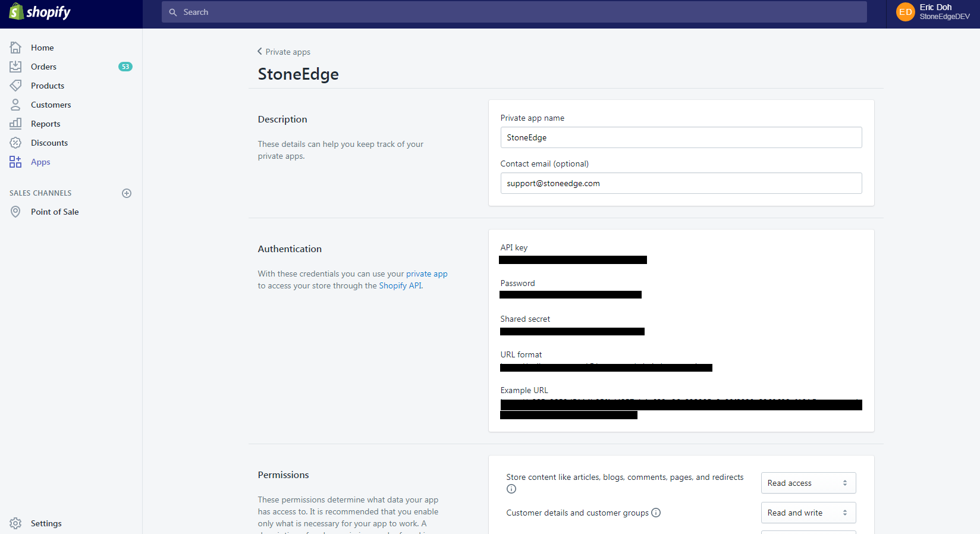This screenshot has width=980, height=534.
Task: Click the Example URL label
Action: [x=524, y=390]
